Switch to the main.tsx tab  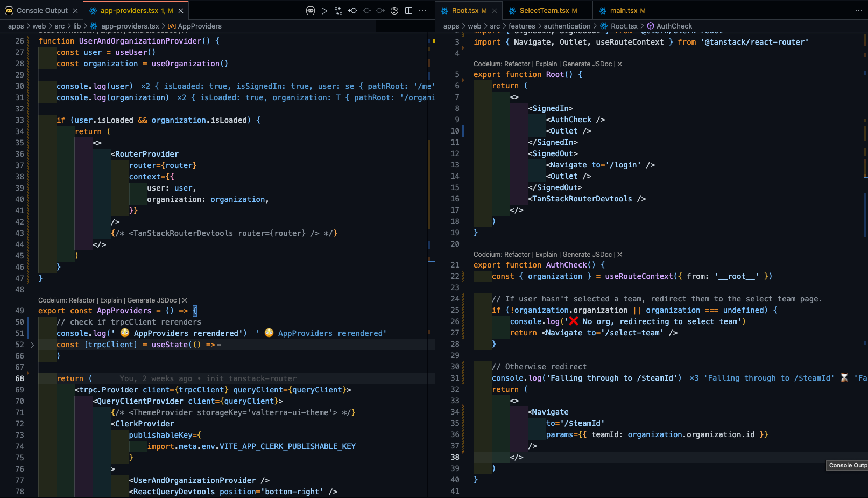pos(623,11)
